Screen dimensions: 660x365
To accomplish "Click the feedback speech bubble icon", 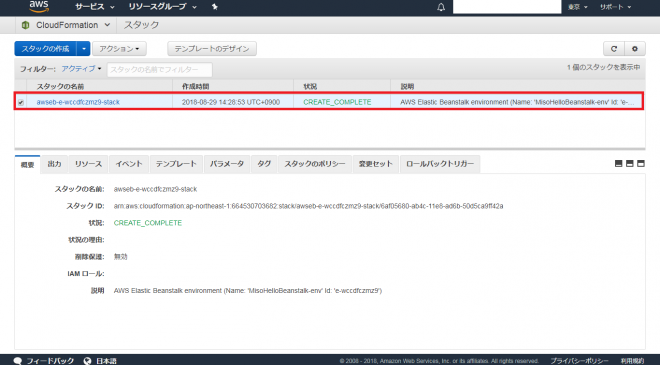I will [18, 361].
